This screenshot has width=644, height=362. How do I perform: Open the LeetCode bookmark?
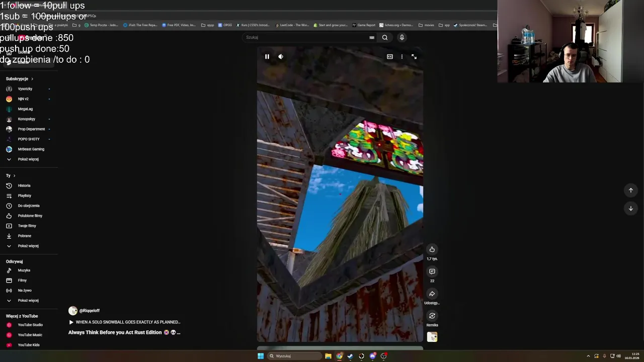click(x=292, y=25)
